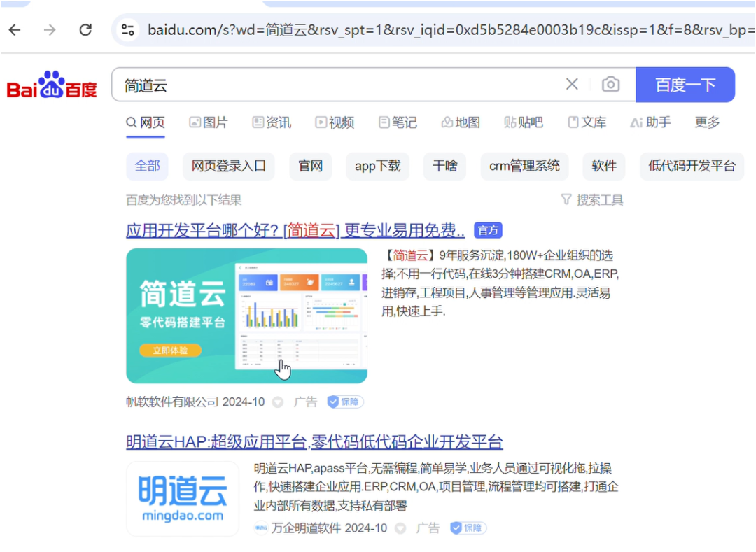Select the 全部 filter chip
756x552 pixels.
pos(147,166)
